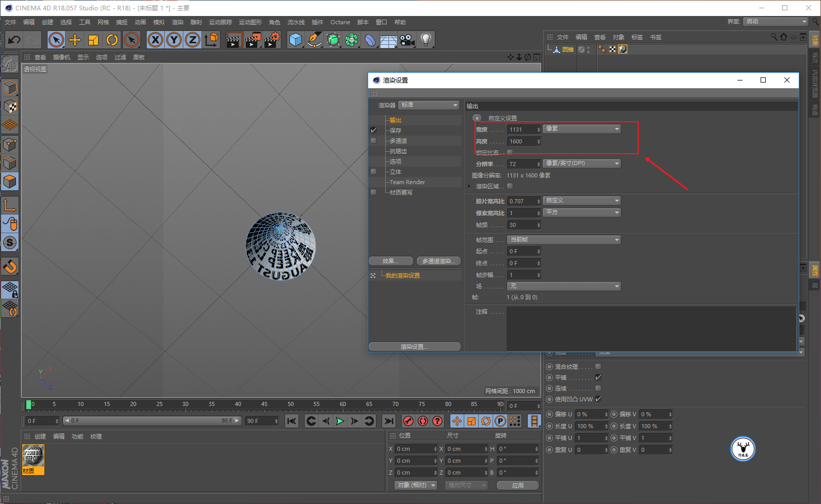Open the 界面 启动 layout dropdown
Viewport: 821px width, 504px height.
coord(776,22)
